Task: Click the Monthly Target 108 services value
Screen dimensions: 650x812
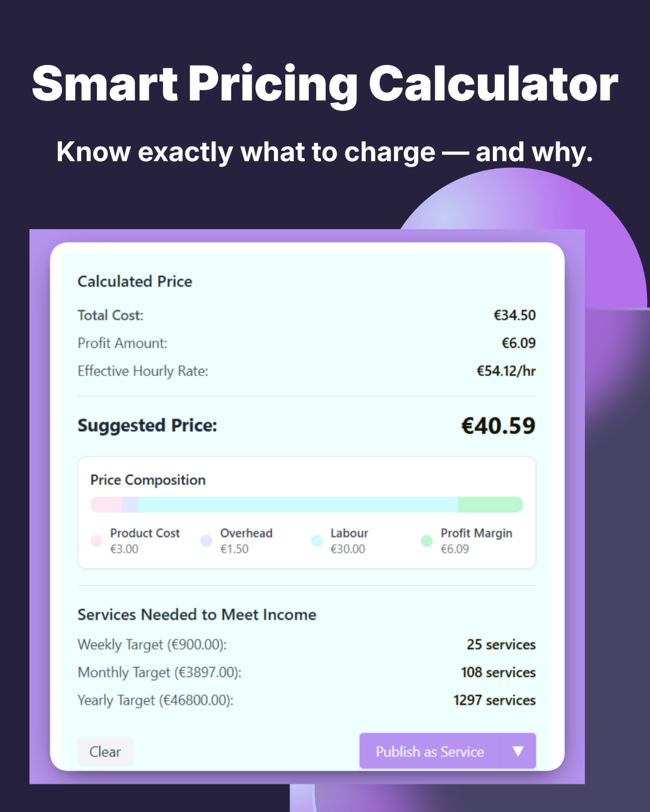Action: pos(498,672)
